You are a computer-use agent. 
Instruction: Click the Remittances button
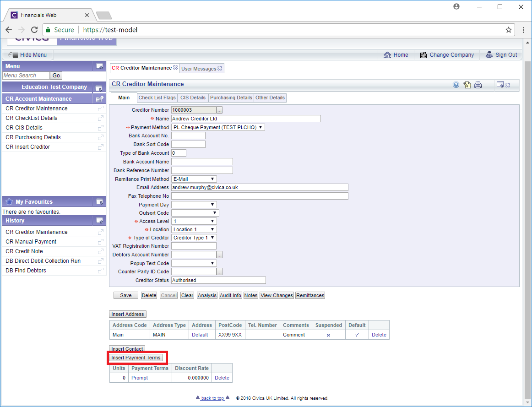click(310, 295)
